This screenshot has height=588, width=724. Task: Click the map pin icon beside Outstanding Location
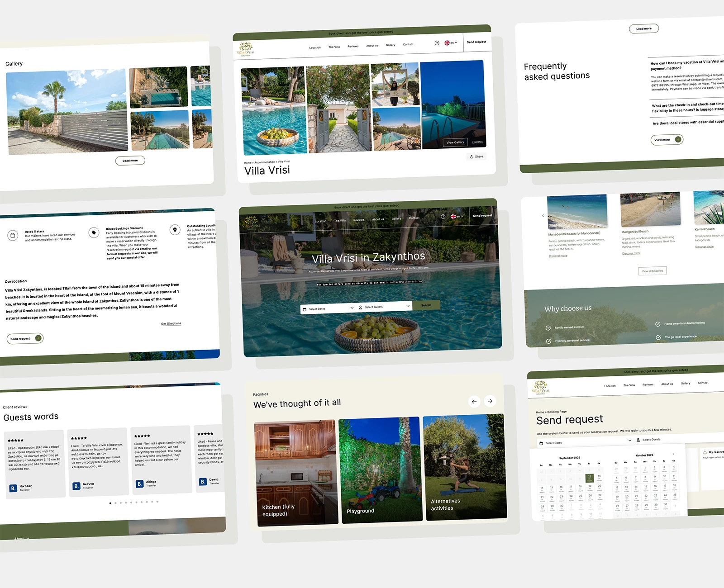coord(175,230)
